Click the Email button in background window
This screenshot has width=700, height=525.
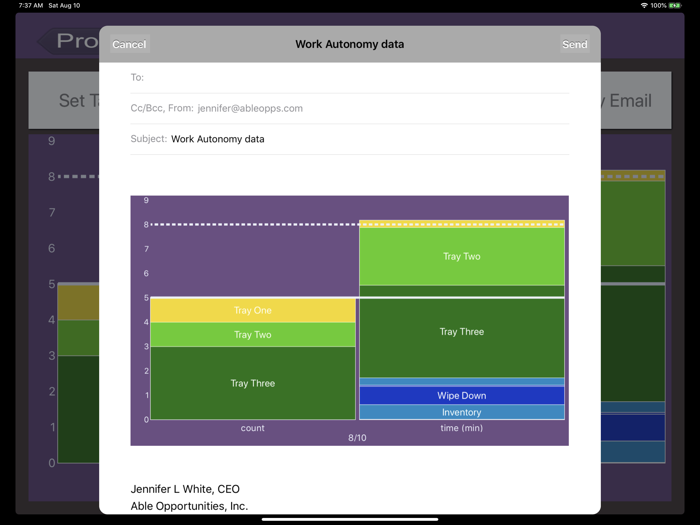636,100
